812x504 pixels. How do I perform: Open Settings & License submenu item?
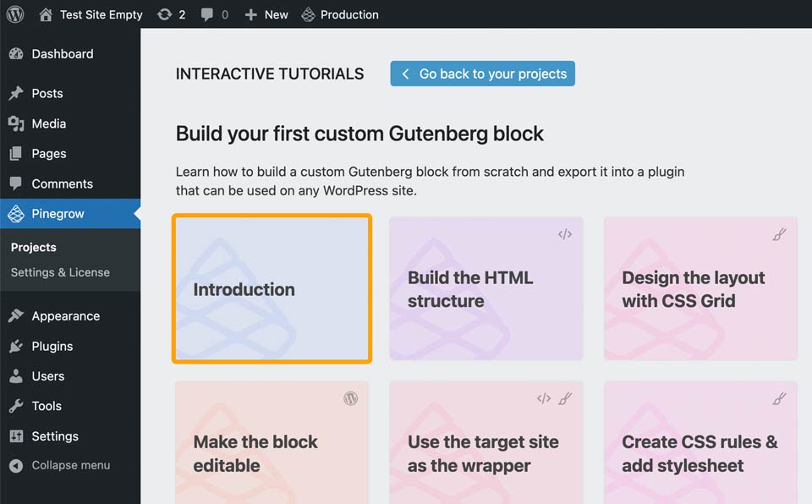(x=60, y=272)
